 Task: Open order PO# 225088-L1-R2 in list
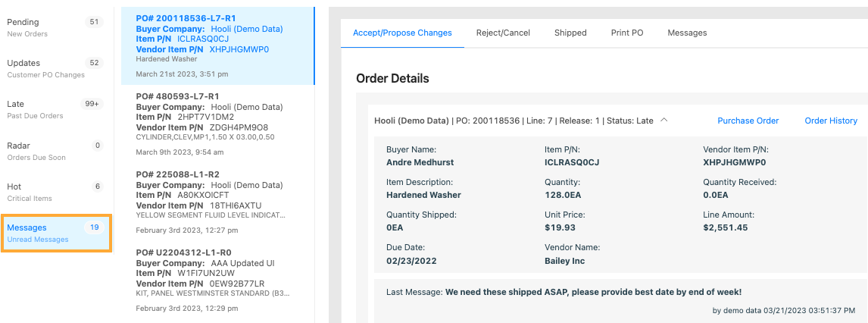coord(217,202)
